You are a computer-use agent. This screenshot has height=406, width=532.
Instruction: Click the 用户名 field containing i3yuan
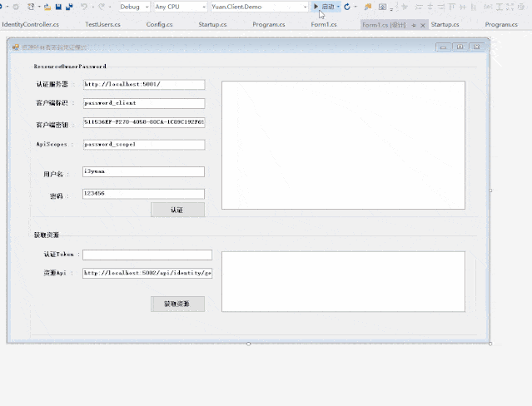[143, 172]
